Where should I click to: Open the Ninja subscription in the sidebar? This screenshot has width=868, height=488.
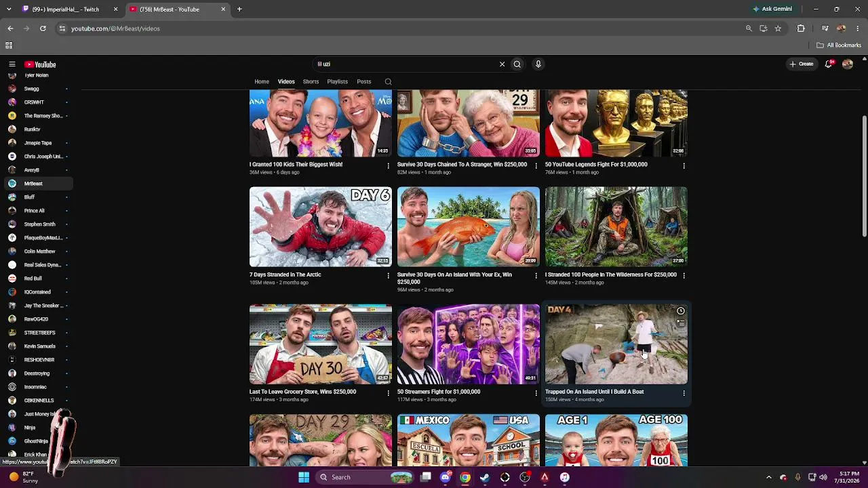(38, 428)
